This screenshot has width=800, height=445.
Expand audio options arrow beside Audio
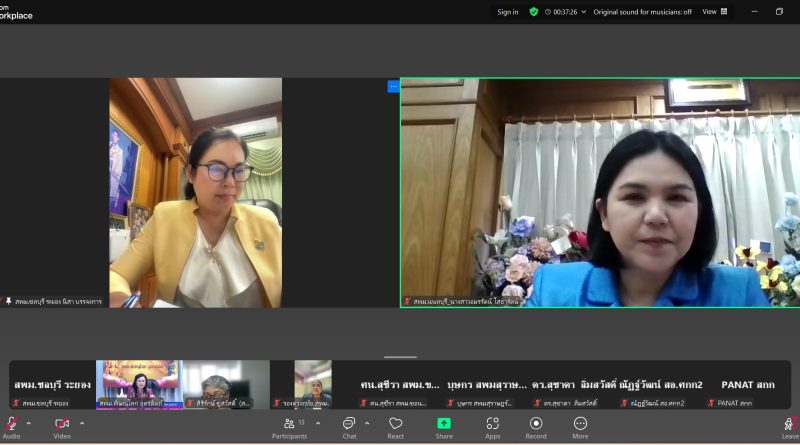click(28, 423)
